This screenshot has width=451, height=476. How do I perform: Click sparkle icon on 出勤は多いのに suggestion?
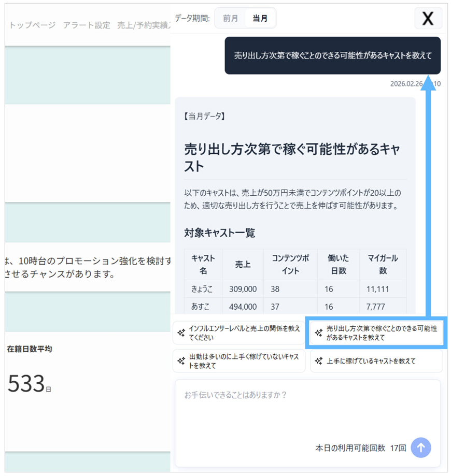[x=181, y=361]
